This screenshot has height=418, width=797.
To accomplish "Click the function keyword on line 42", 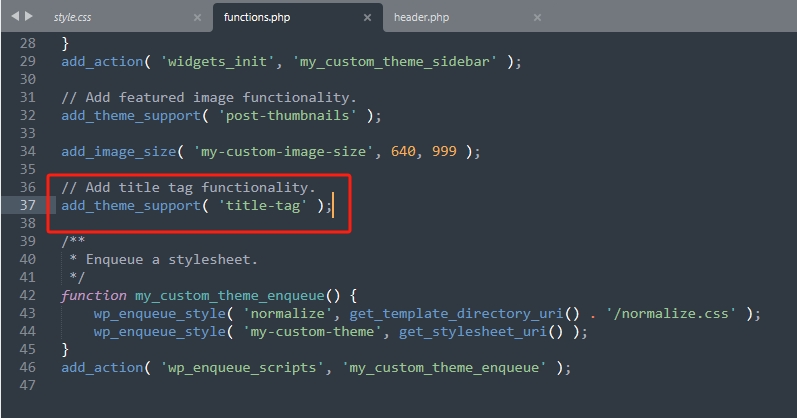I will (x=94, y=295).
